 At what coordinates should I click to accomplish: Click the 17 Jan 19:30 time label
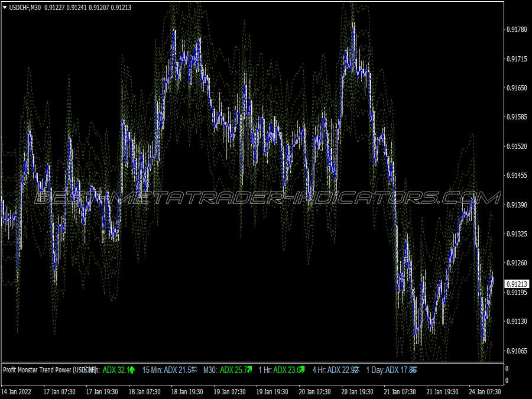[102, 391]
